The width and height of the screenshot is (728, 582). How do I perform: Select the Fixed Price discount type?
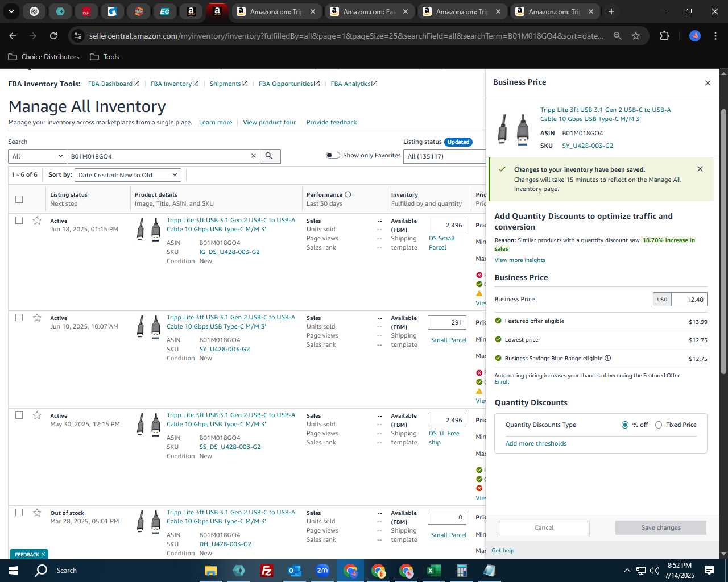[x=659, y=425]
